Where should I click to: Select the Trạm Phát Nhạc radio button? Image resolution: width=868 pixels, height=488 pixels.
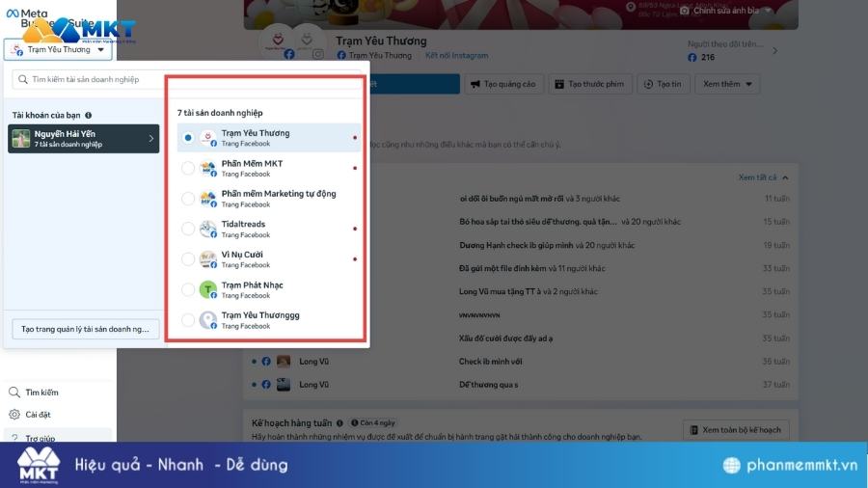188,289
